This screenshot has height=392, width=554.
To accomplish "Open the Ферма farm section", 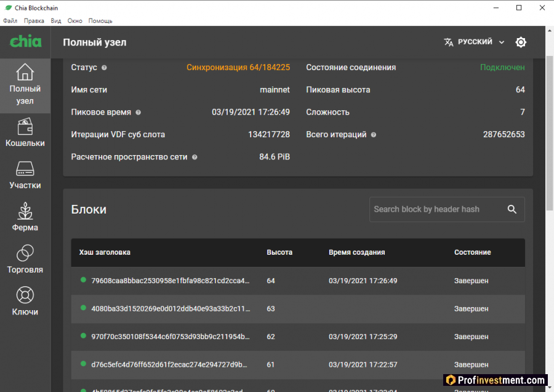I will 25,217.
